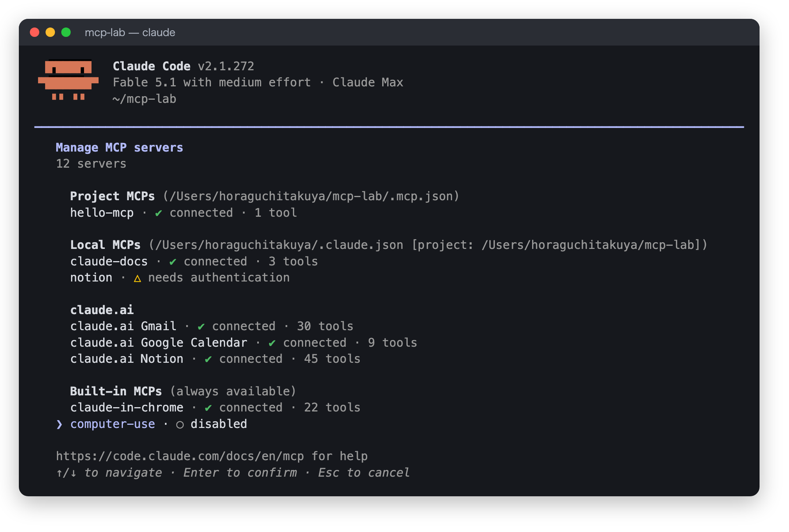Click the '45 tools' count for Notion
This screenshot has width=789, height=532.
[332, 359]
